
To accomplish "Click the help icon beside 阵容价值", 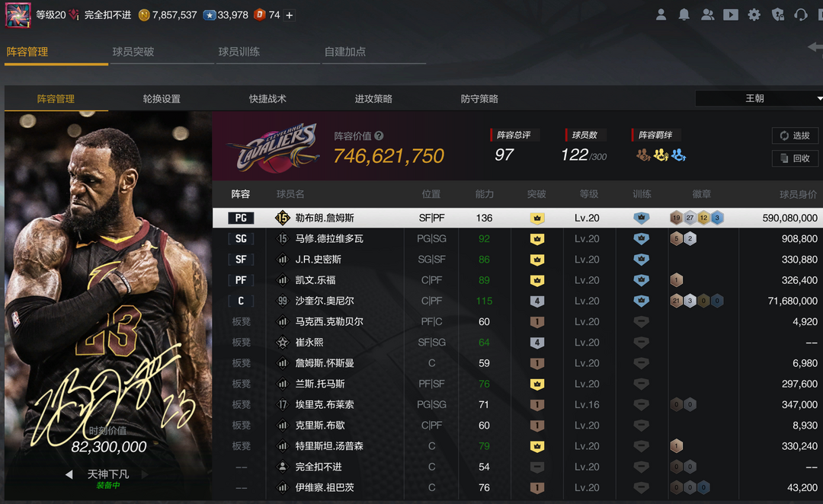I will tap(379, 136).
